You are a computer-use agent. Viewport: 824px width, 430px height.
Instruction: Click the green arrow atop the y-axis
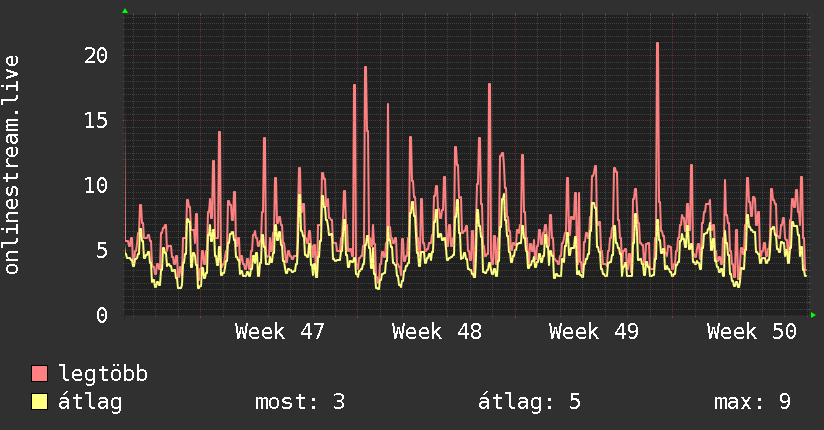pyautogui.click(x=125, y=11)
